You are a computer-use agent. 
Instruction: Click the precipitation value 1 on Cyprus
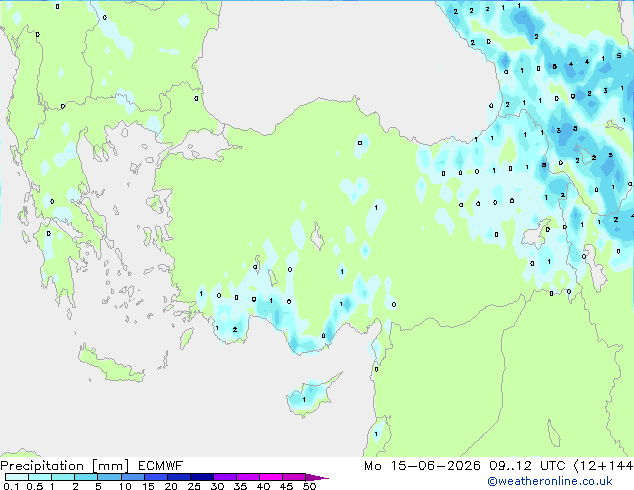[x=304, y=399]
